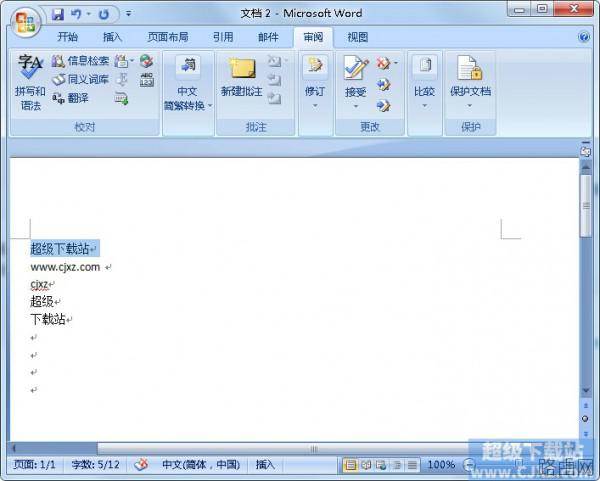Toggle 修订 track changes icon
The image size is (600, 481).
[315, 66]
